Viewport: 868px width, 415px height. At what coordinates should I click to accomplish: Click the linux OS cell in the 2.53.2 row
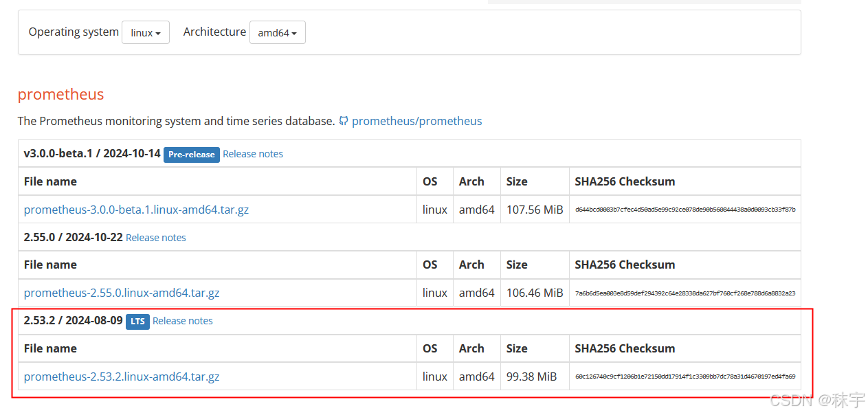point(435,377)
